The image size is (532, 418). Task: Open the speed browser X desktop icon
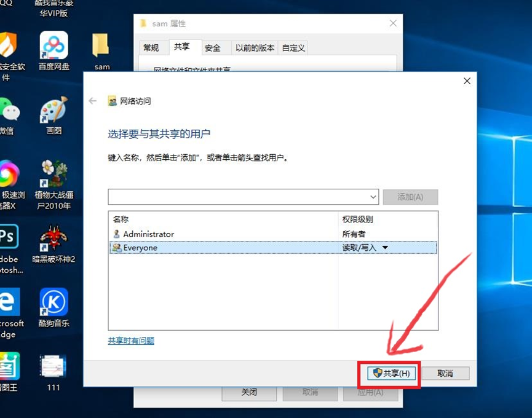(x=9, y=173)
